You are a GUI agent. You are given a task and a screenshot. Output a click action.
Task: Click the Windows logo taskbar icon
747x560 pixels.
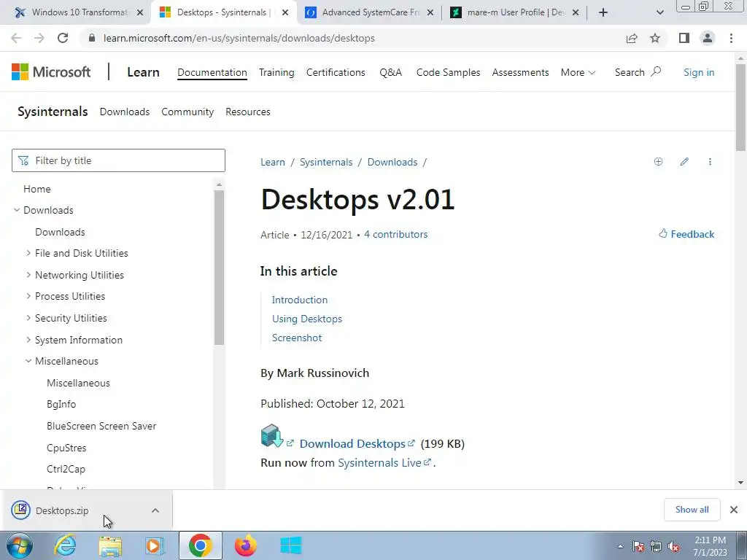[x=290, y=545]
